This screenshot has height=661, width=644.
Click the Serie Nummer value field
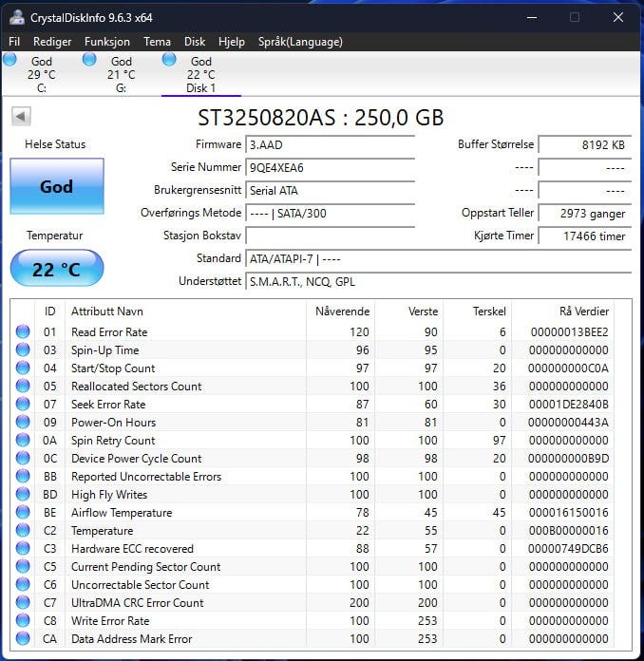(331, 168)
